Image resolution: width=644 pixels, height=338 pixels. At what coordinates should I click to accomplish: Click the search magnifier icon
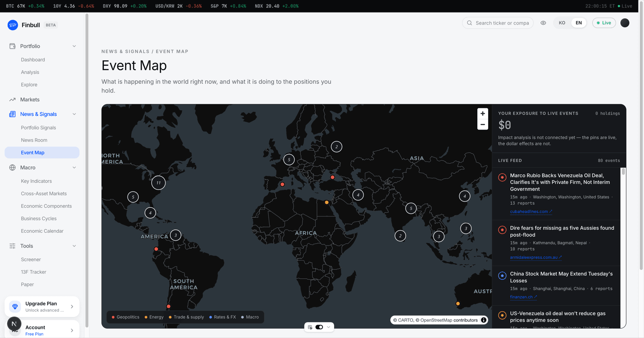tap(469, 23)
